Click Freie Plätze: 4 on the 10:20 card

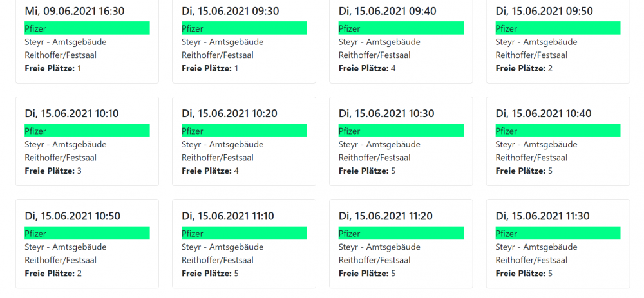tap(210, 171)
